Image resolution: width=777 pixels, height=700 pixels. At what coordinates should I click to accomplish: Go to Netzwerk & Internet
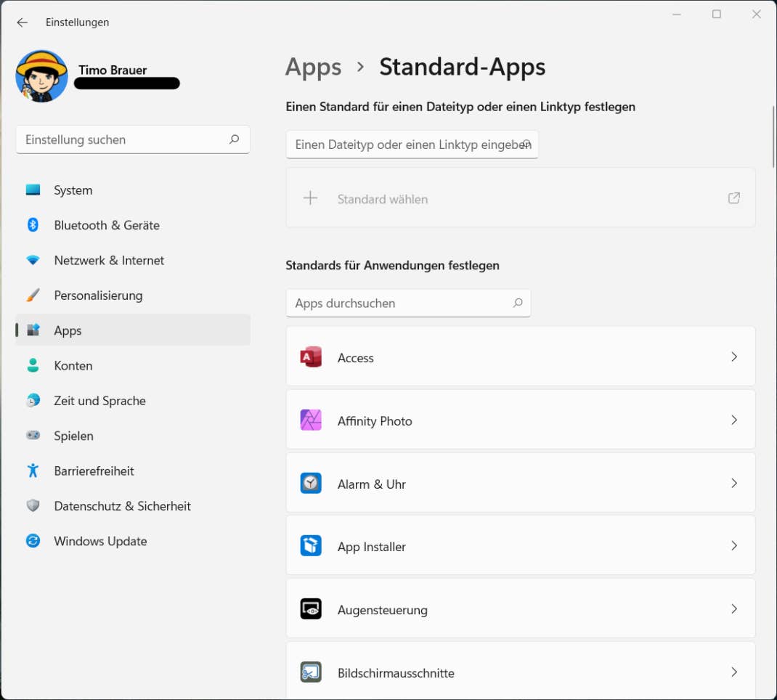click(133, 261)
